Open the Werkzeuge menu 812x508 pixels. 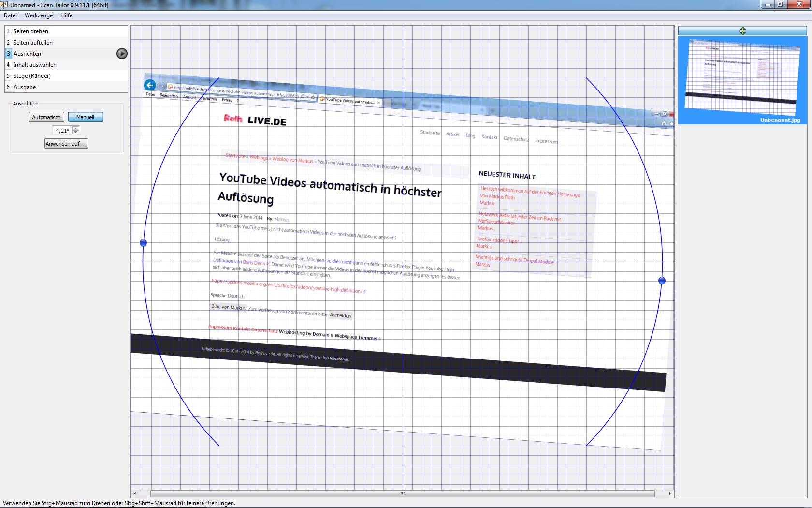coord(39,15)
